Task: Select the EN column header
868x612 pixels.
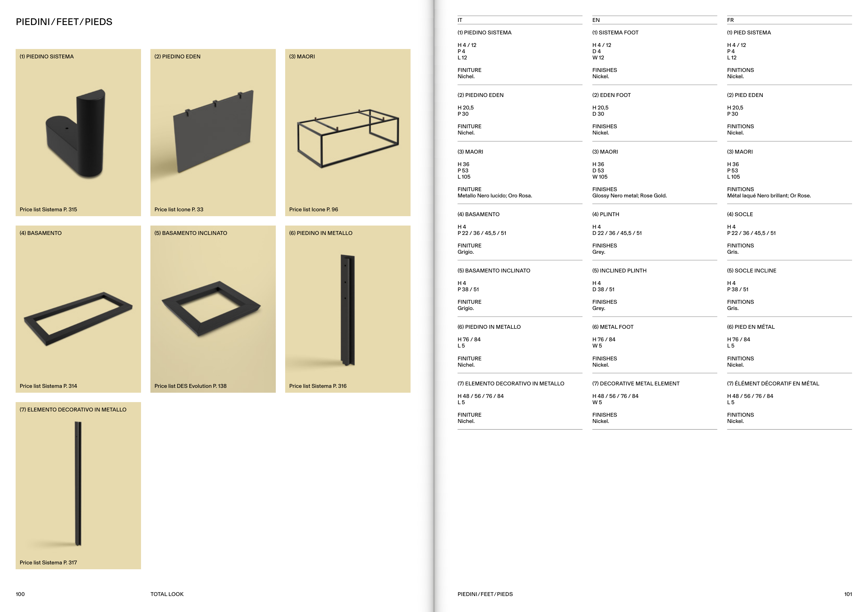Action: tap(596, 20)
